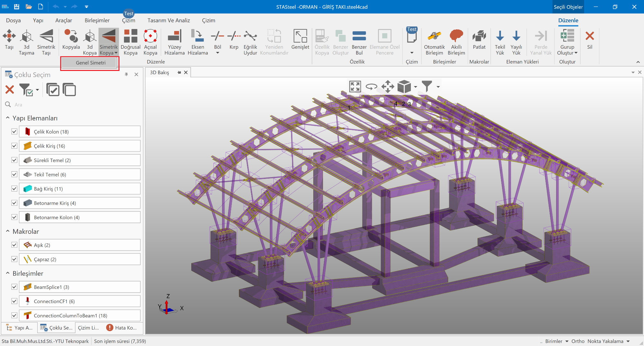The height and width of the screenshot is (346, 644).
Task: Click the red Sil delete icon
Action: click(590, 36)
